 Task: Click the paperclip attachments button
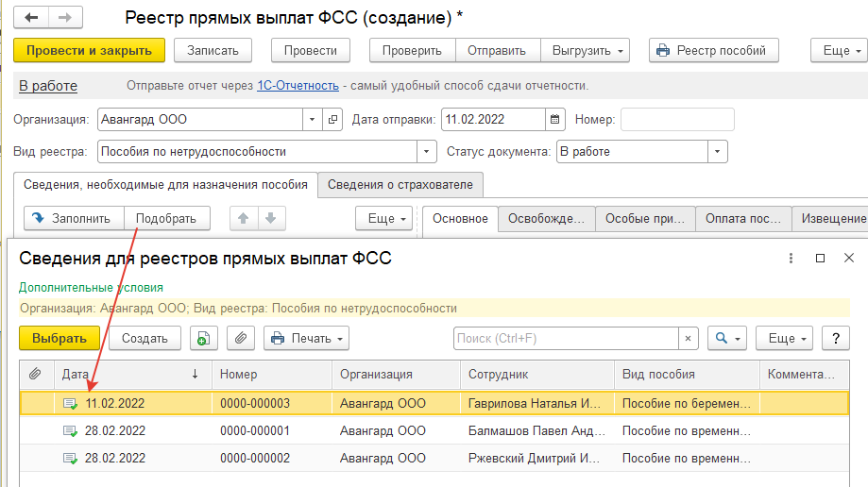click(241, 338)
